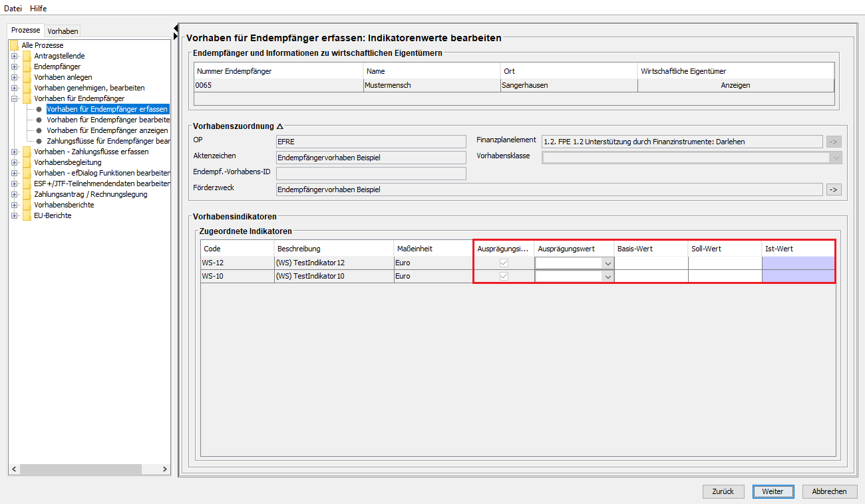Click Ist-Wert cell for WS-10

(798, 276)
